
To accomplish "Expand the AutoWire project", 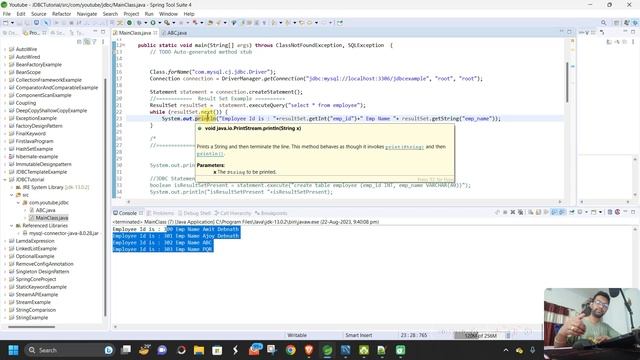I will (x=5, y=49).
